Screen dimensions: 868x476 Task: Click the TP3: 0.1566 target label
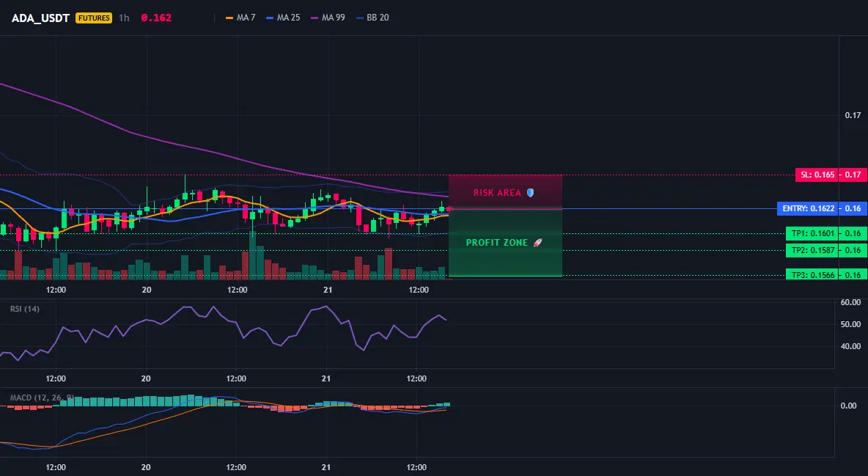coord(812,275)
